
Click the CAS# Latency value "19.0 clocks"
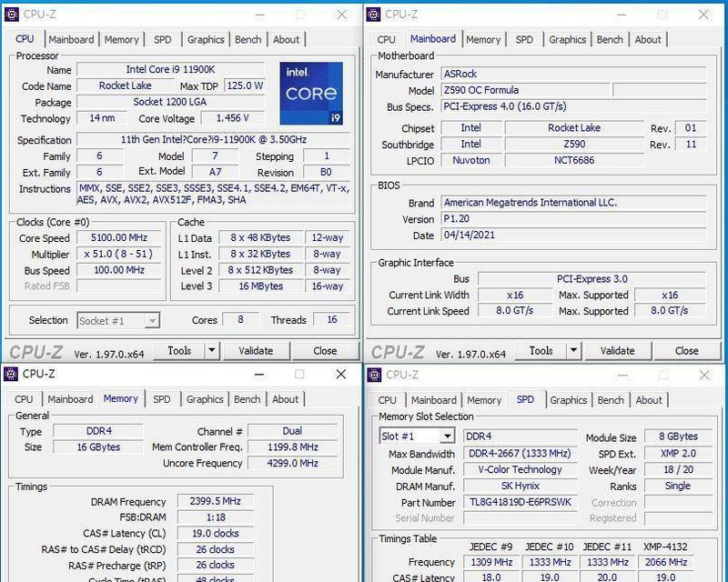(x=216, y=533)
